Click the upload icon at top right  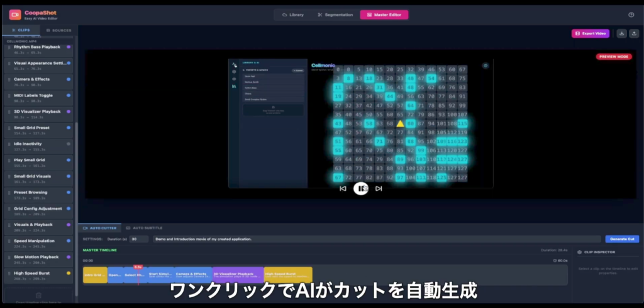633,33
